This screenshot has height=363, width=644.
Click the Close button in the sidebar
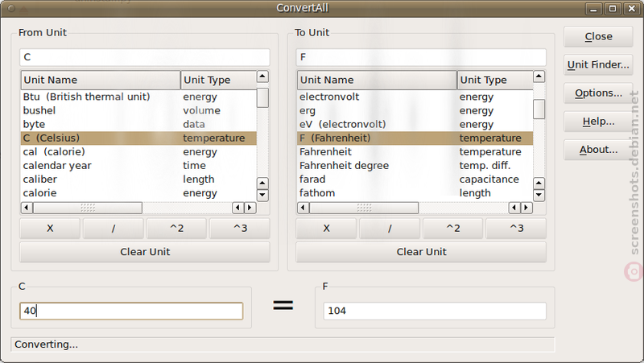click(x=598, y=36)
